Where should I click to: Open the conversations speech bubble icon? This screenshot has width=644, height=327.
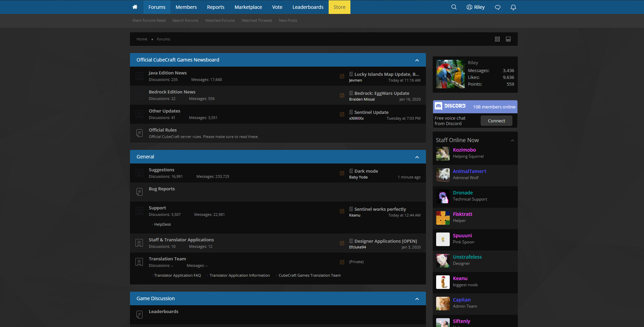498,7
